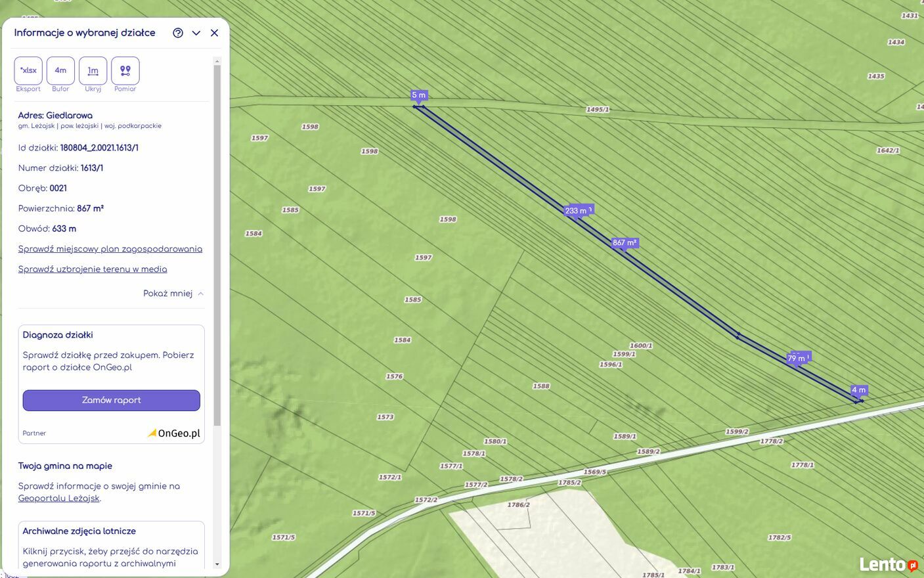Viewport: 924px width, 578px height.
Task: Select parcel 1571/5 label on the map
Action: click(364, 513)
